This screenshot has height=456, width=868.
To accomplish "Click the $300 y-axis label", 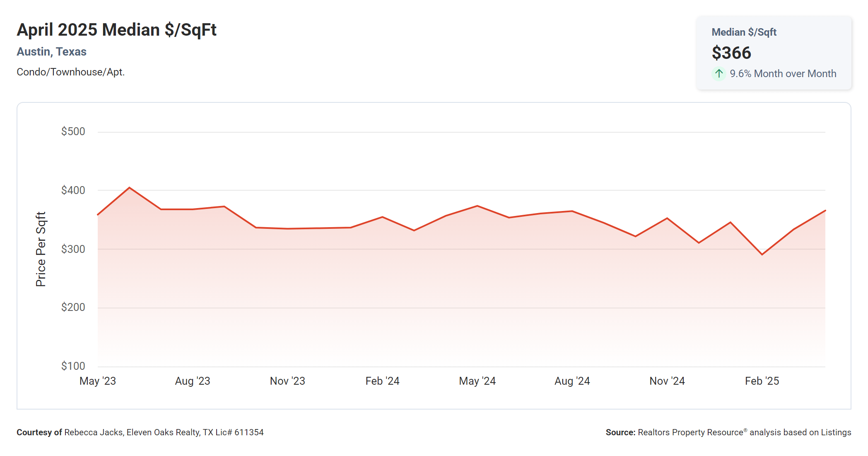I will tap(73, 249).
